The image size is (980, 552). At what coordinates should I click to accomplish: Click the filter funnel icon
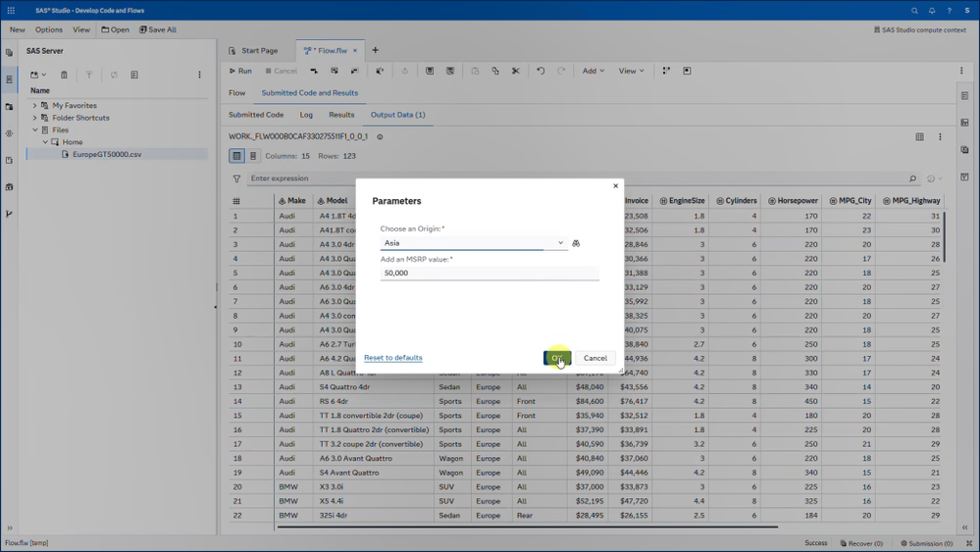click(236, 178)
